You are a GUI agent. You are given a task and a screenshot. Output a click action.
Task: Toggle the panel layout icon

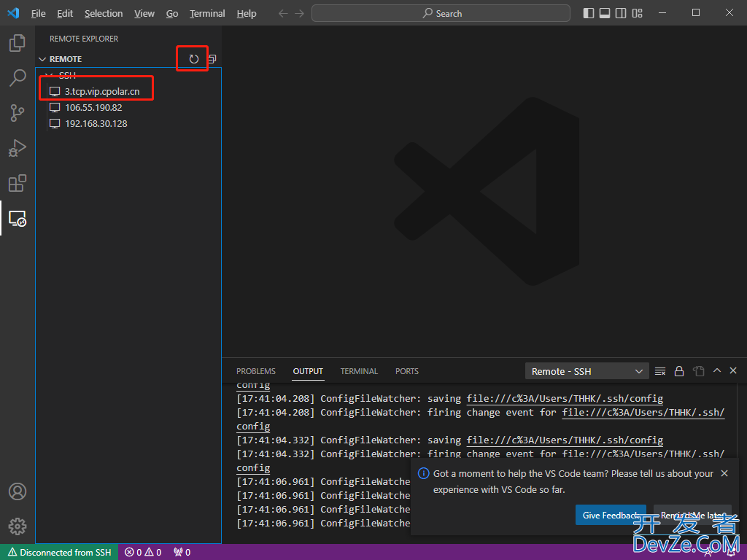pyautogui.click(x=605, y=13)
